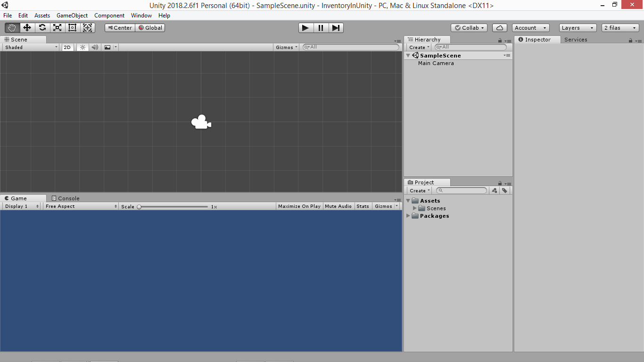
Task: Open the Free Aspect dropdown
Action: [x=81, y=206]
